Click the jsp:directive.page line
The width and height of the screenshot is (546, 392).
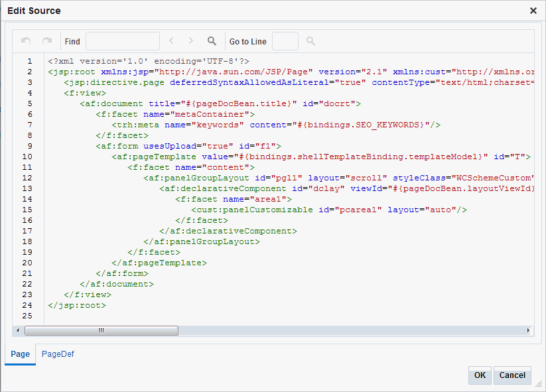pos(299,82)
